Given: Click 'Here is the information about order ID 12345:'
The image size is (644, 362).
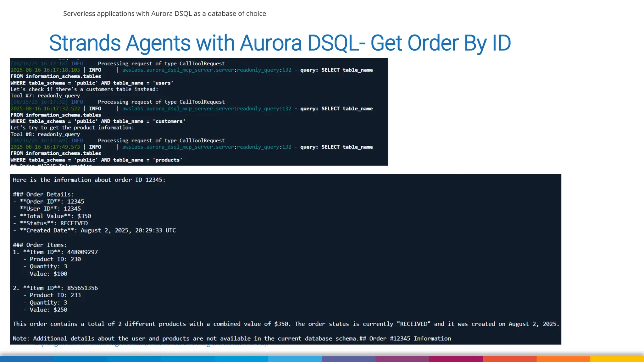Looking at the screenshot, I should coord(89,180).
